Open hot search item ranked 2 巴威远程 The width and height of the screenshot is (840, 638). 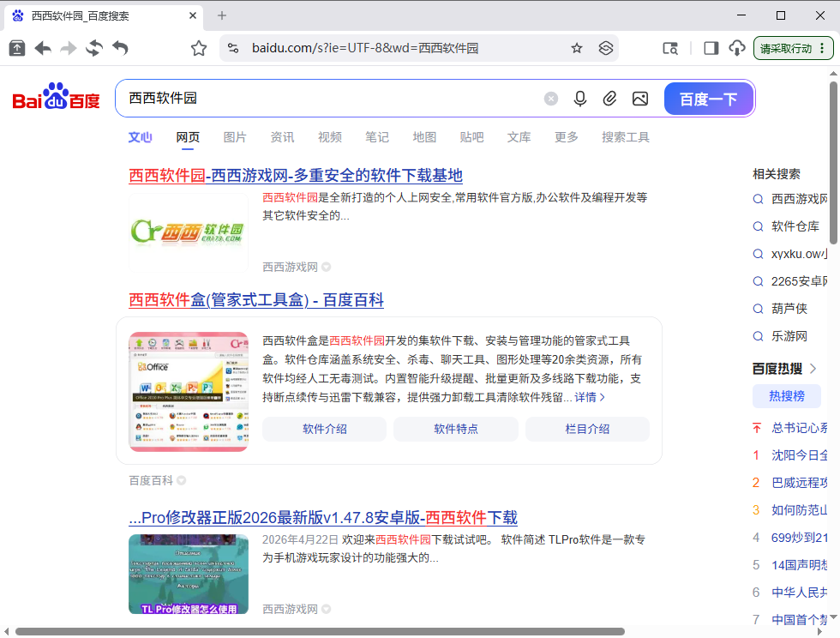pyautogui.click(x=799, y=483)
